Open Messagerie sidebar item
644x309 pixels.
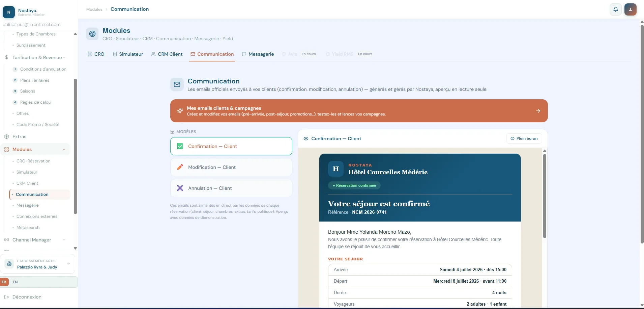[x=28, y=205]
